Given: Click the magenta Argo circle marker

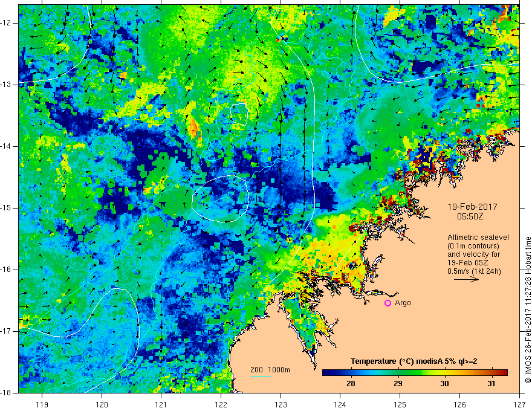Looking at the screenshot, I should point(388,303).
